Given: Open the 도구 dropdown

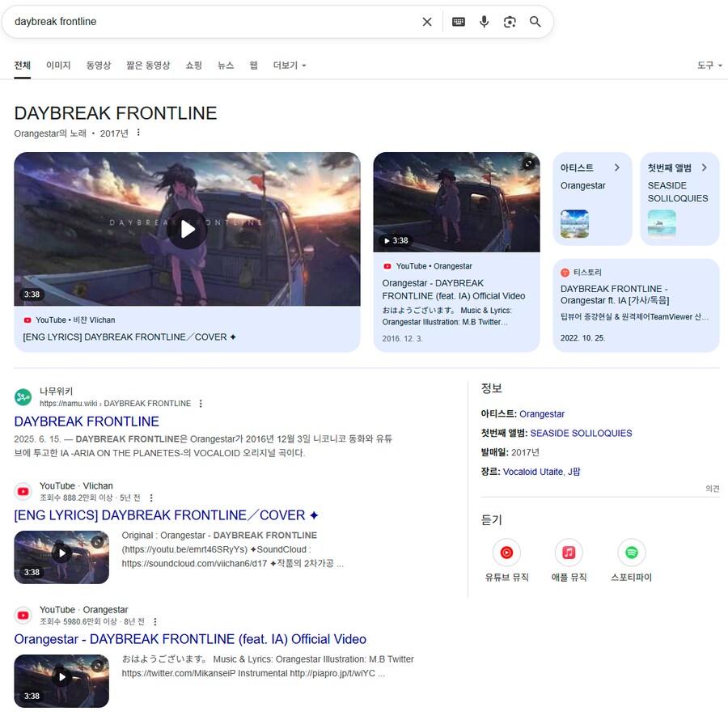Looking at the screenshot, I should [x=709, y=66].
